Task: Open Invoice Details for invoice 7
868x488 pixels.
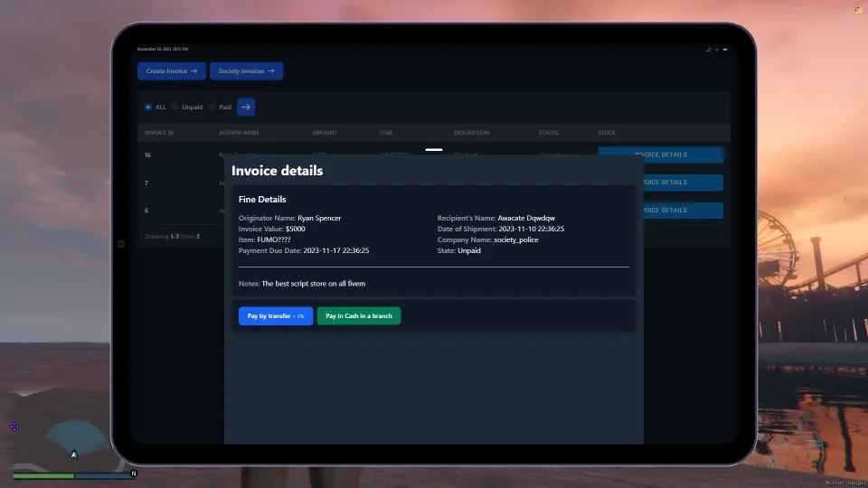Action: click(x=684, y=182)
